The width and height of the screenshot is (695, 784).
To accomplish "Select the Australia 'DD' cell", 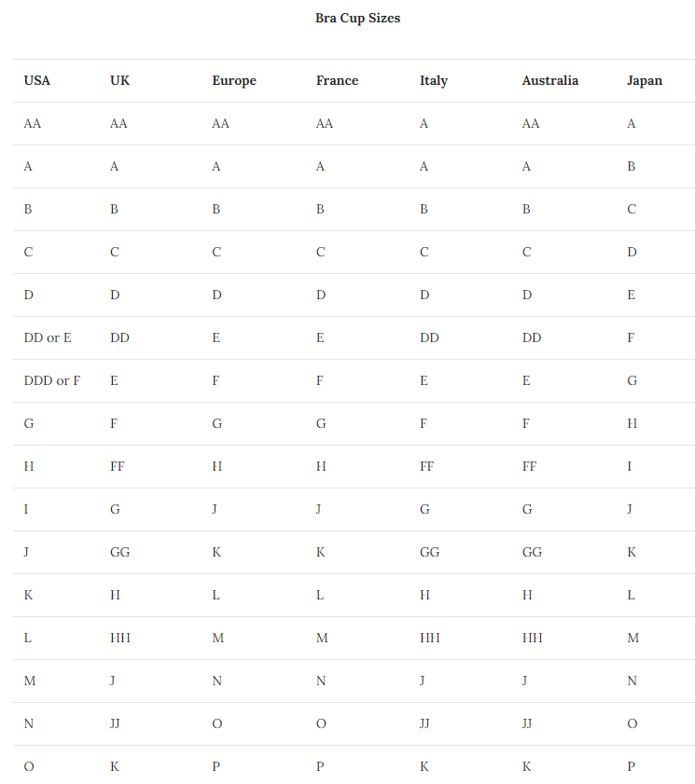I will point(532,338).
